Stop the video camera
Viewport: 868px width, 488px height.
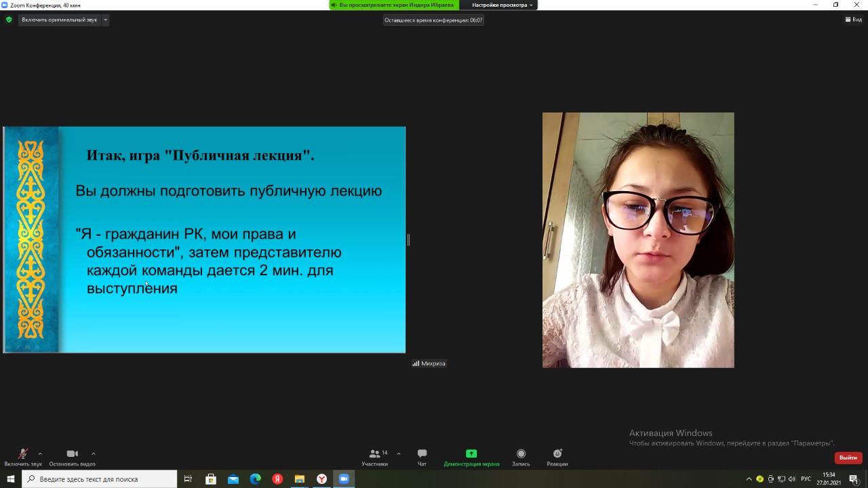pos(72,457)
